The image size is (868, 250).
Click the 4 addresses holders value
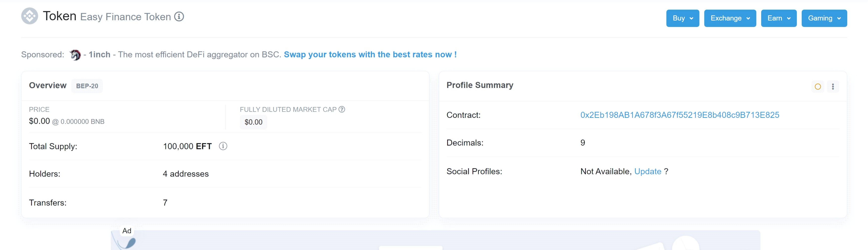(186, 174)
